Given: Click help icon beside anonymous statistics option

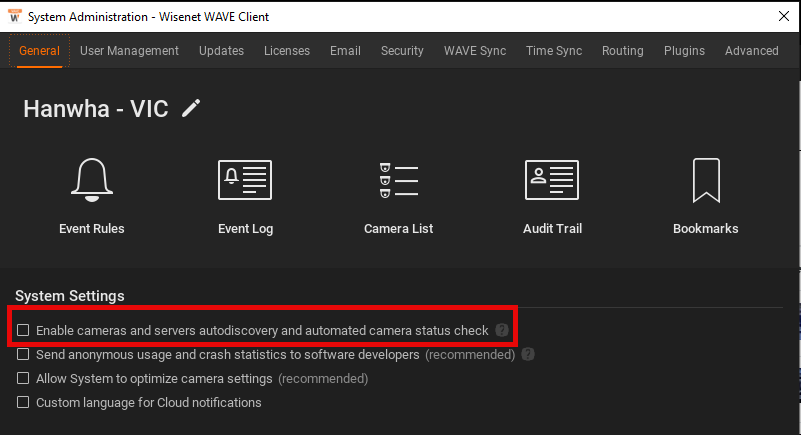Looking at the screenshot, I should 528,354.
